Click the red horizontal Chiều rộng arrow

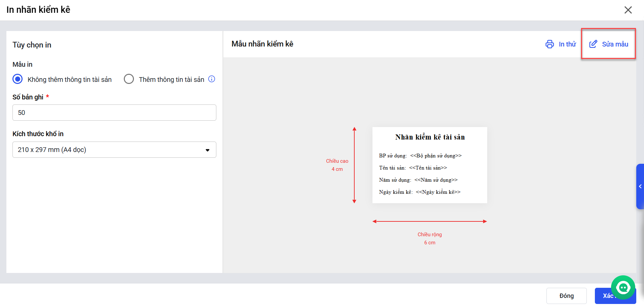430,221
